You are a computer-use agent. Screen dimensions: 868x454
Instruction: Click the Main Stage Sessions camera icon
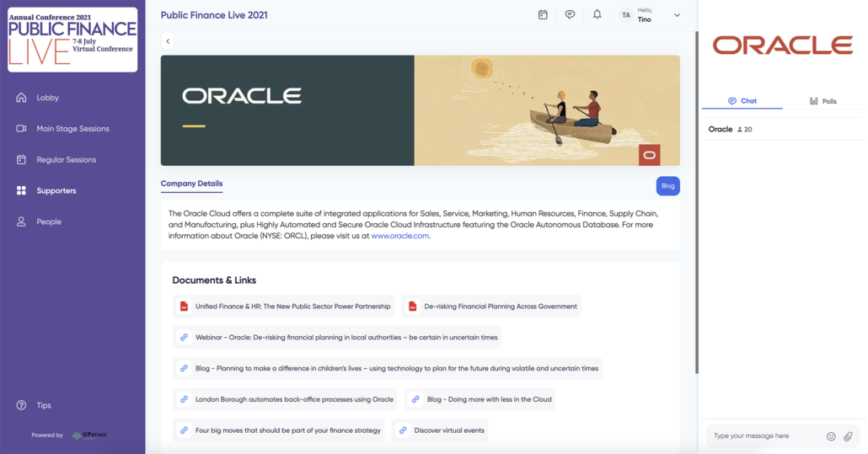tap(21, 128)
